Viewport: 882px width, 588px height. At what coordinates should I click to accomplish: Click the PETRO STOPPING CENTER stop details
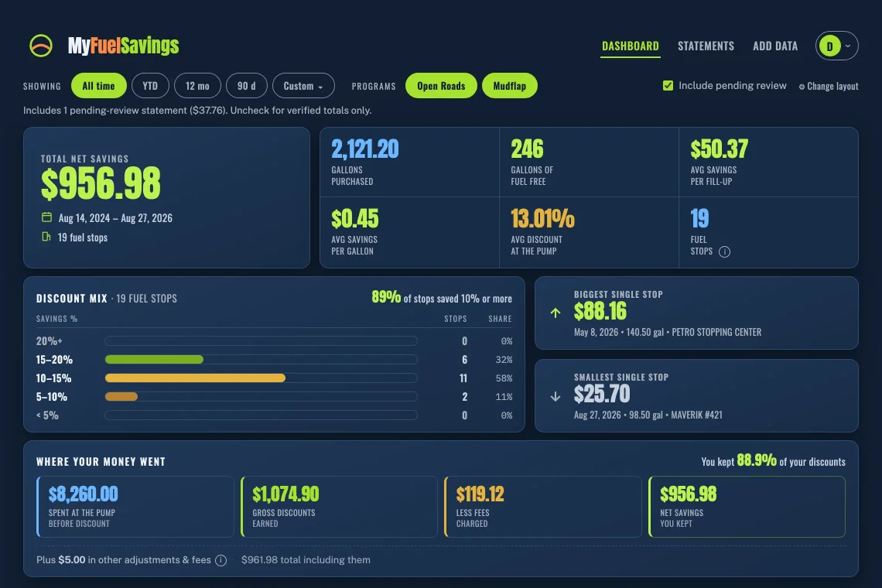pyautogui.click(x=668, y=332)
